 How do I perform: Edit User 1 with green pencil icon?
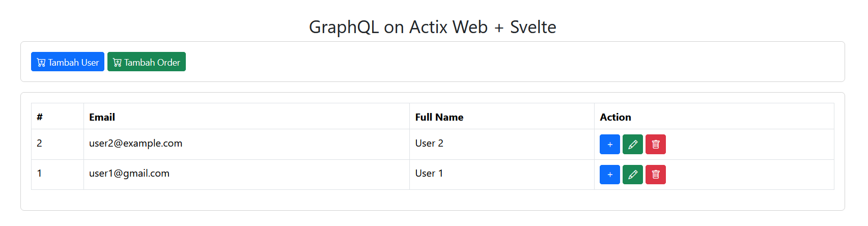click(633, 175)
